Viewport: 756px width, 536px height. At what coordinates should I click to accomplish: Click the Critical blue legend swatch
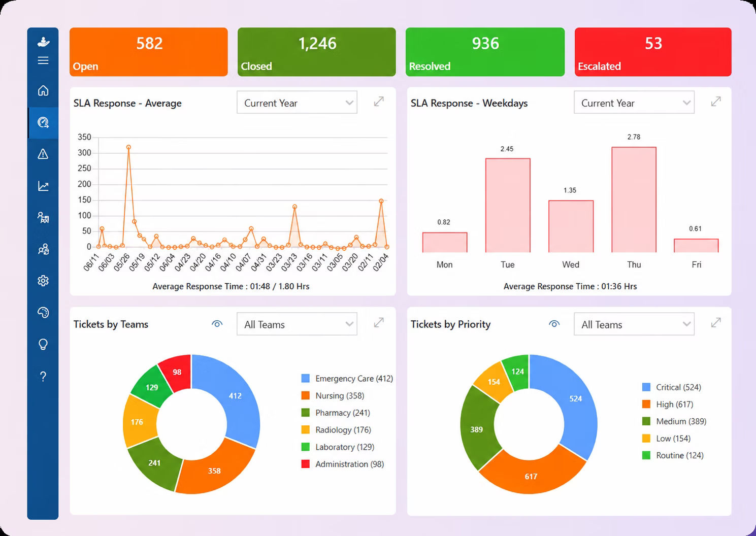(x=646, y=387)
